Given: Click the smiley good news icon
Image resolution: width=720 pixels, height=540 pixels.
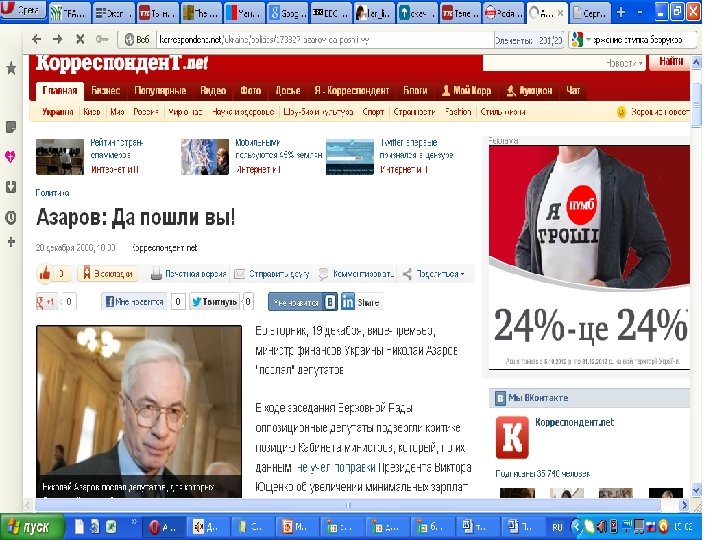Looking at the screenshot, I should 621,112.
